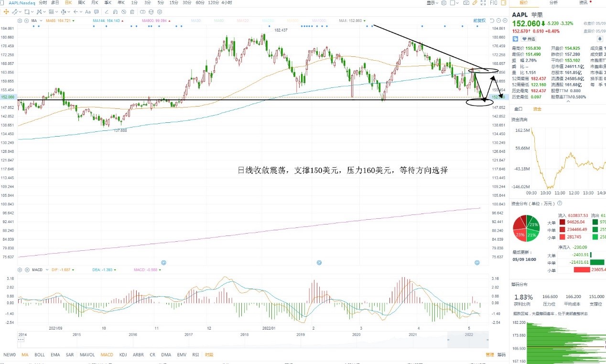Open chart settings gear next to 显示

pos(444,3)
